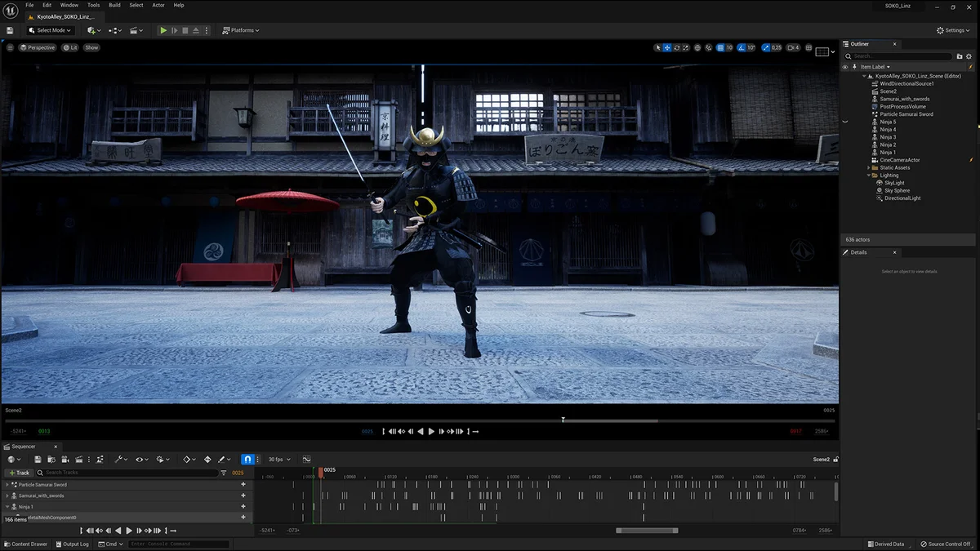
Task: Open the Select Mode dropdown
Action: click(x=51, y=30)
